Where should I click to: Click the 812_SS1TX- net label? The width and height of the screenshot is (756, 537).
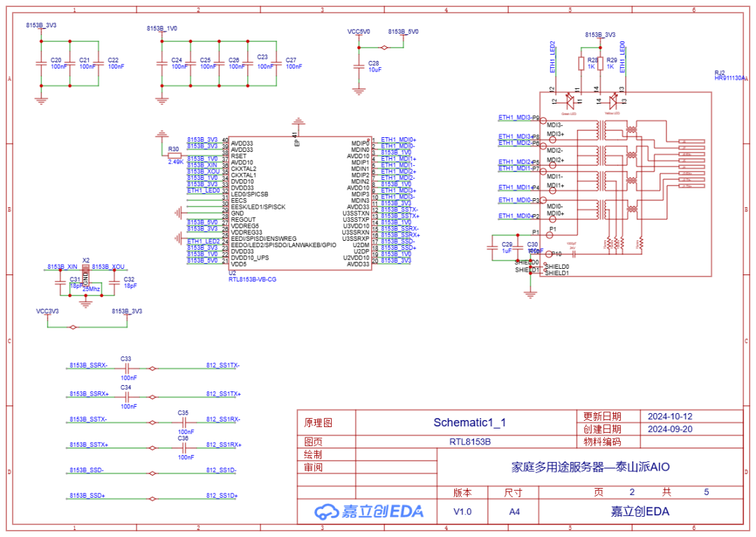coord(223,365)
